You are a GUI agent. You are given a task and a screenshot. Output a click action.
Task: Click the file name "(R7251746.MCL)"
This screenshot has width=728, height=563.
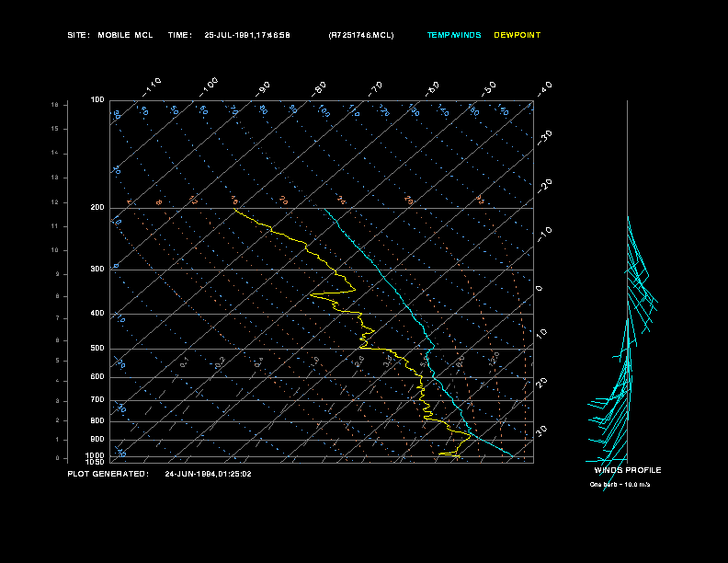[x=361, y=35]
